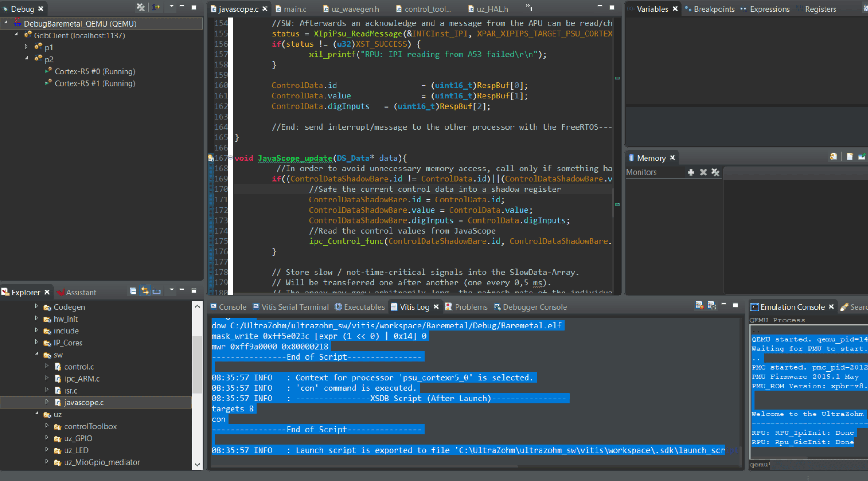
Task: Click the Explorer filter/focus icon
Action: tap(157, 291)
